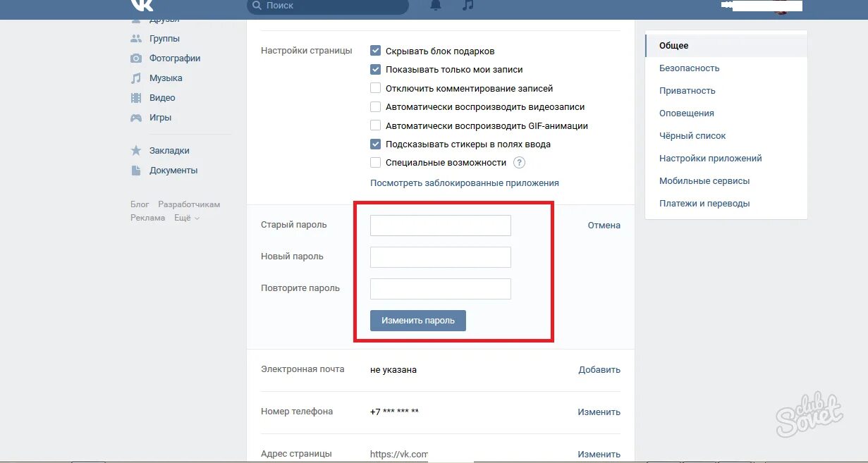
Task: Click Изменить for Номер телефона
Action: [x=599, y=412]
